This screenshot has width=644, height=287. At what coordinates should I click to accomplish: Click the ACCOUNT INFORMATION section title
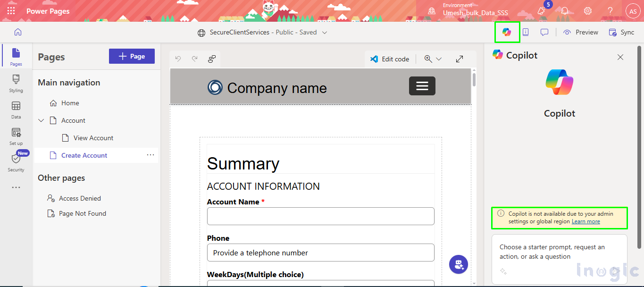[x=263, y=186]
